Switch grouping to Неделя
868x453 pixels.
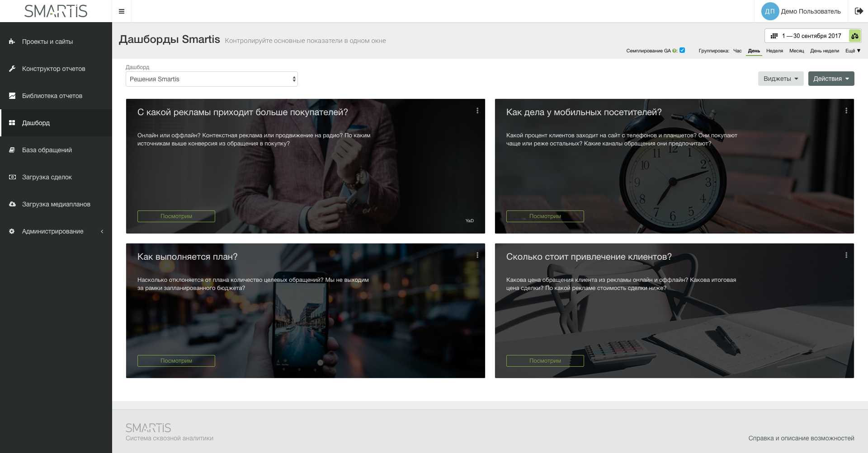coord(774,51)
